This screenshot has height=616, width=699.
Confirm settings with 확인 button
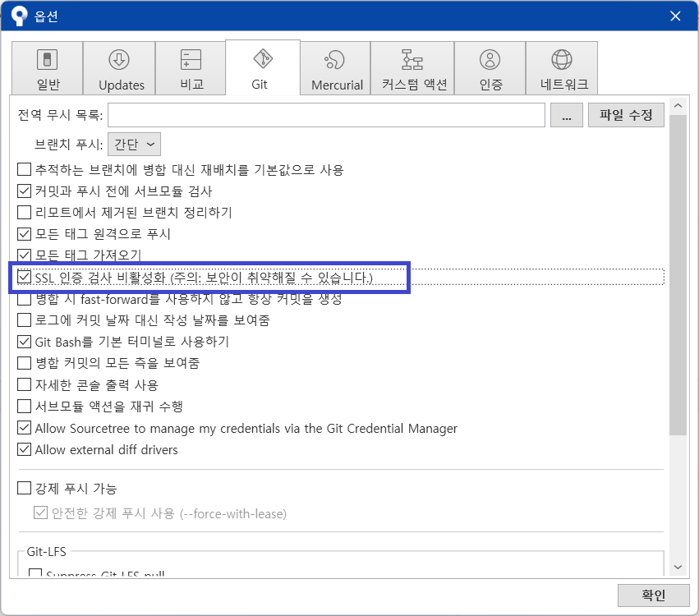click(654, 595)
